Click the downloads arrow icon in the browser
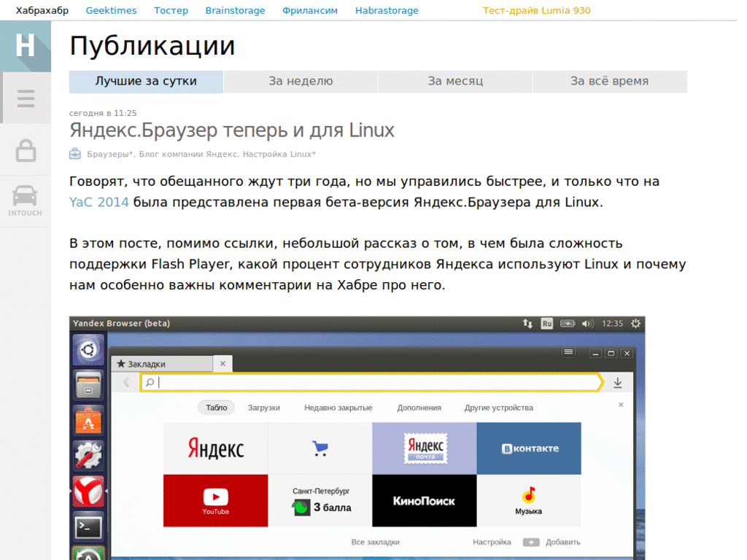 [617, 382]
